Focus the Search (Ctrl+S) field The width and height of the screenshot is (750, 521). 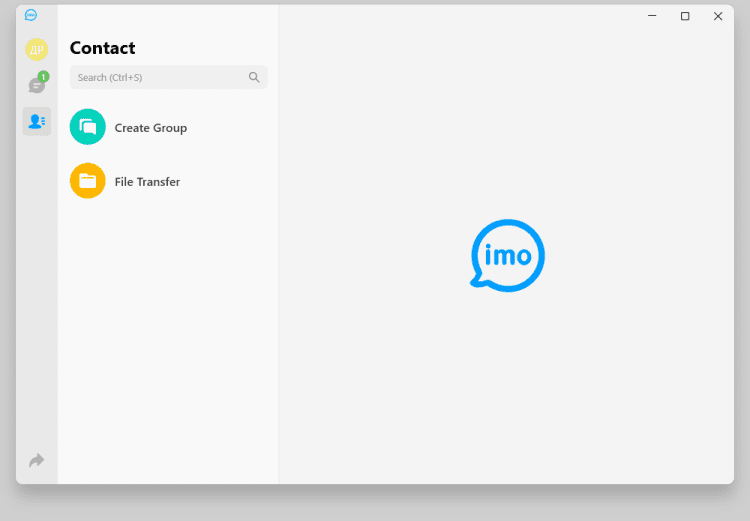pos(168,77)
